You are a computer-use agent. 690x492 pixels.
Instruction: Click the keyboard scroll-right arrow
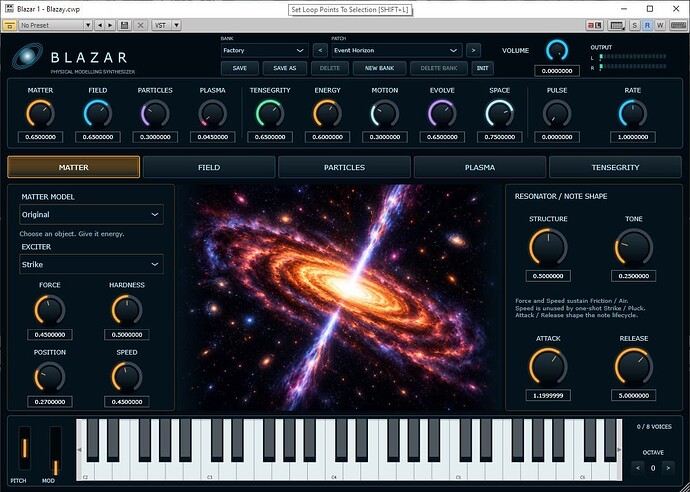point(619,450)
